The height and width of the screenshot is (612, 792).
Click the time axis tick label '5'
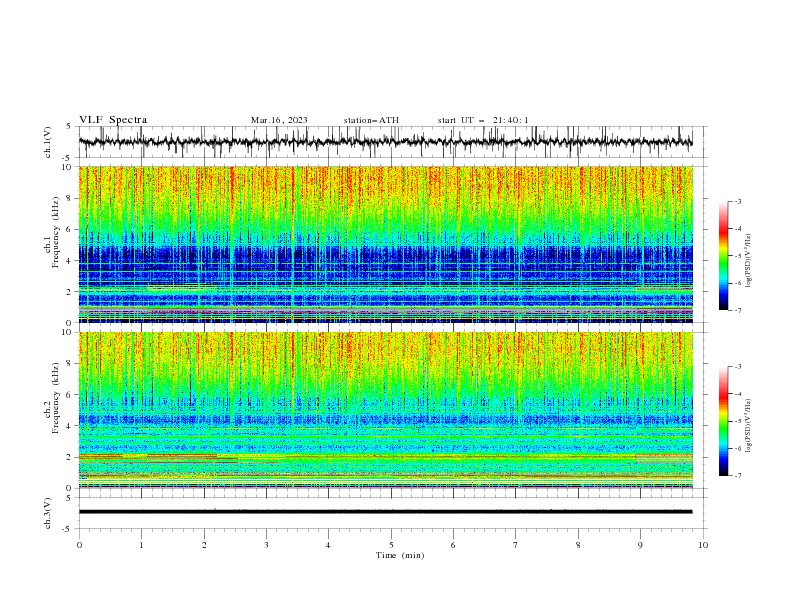(391, 545)
